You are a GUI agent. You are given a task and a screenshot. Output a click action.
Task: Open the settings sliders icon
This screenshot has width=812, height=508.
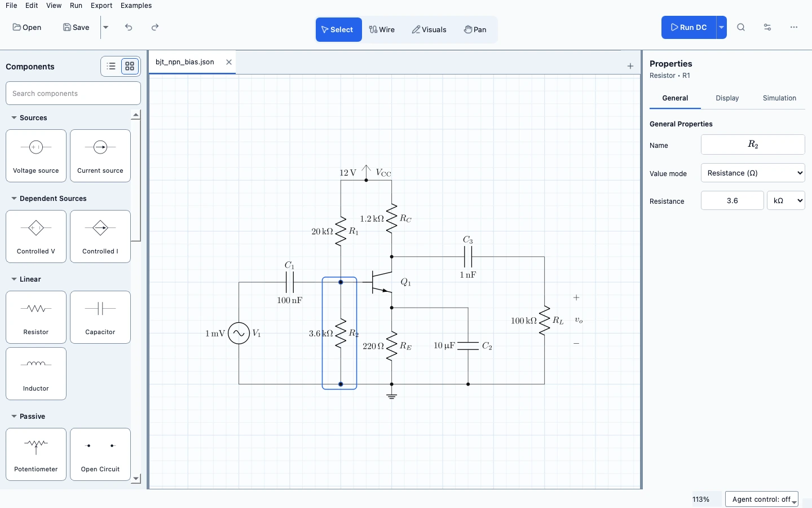[x=767, y=27]
